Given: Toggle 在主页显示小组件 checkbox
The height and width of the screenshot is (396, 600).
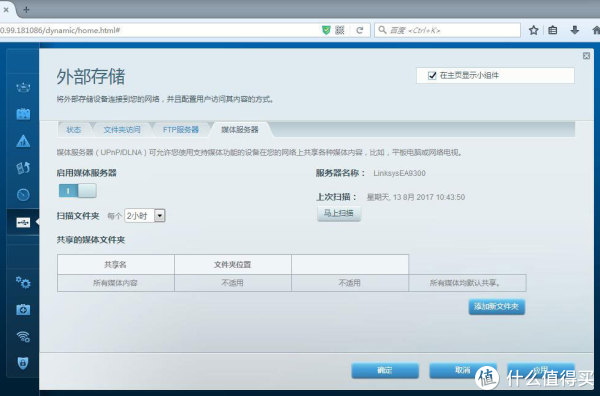Looking at the screenshot, I should pos(432,75).
